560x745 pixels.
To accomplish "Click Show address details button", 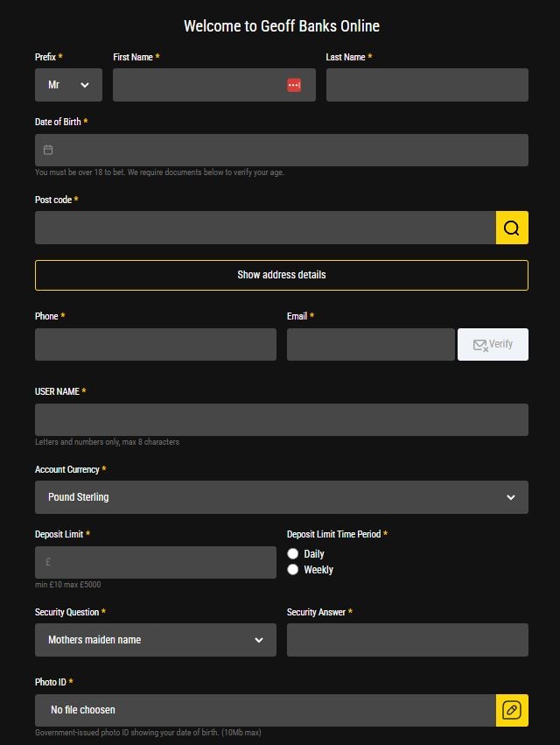I will 282,275.
